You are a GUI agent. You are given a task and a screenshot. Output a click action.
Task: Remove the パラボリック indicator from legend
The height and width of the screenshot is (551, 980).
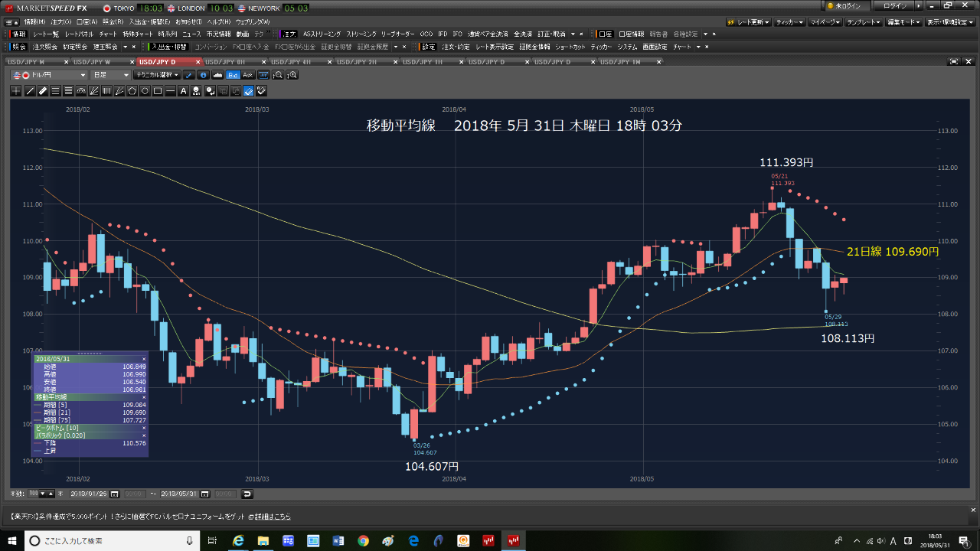(143, 435)
